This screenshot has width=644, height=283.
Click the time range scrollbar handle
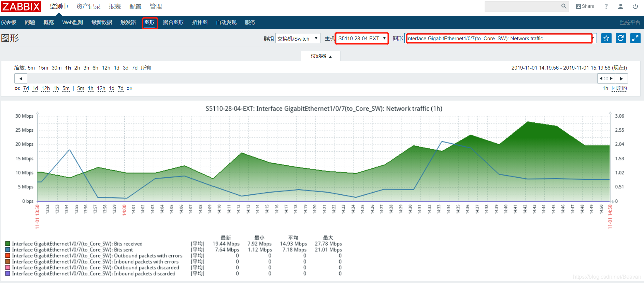606,78
